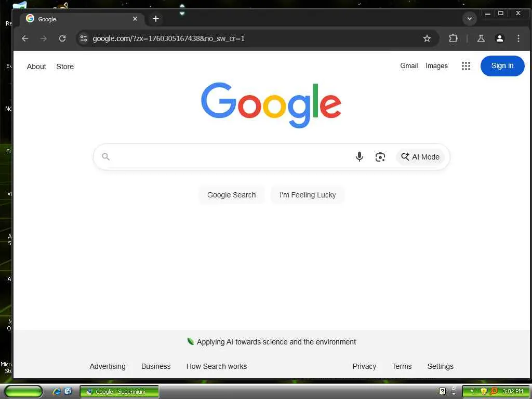Click the Google Search button

point(231,195)
